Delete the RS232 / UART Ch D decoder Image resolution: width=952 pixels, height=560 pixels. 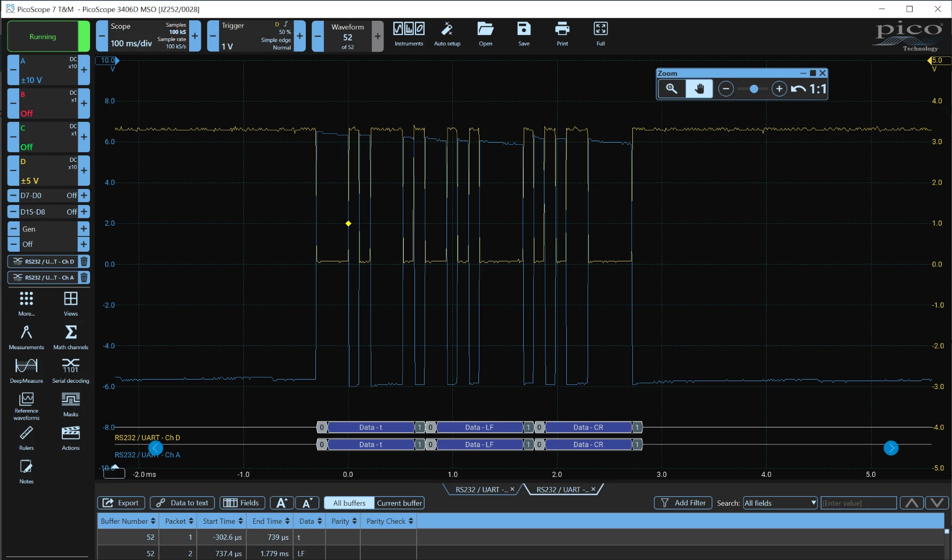(84, 261)
